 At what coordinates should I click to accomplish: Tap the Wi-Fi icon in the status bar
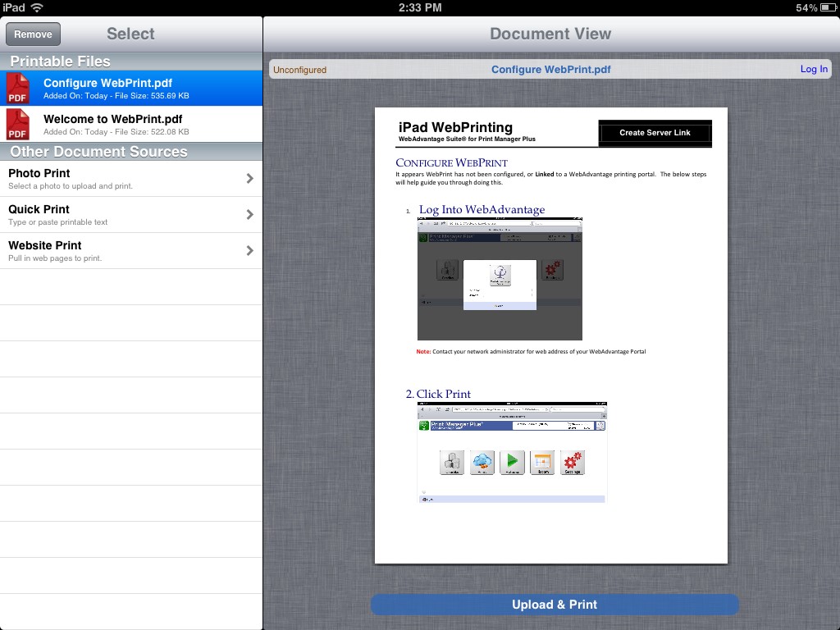pyautogui.click(x=37, y=7)
